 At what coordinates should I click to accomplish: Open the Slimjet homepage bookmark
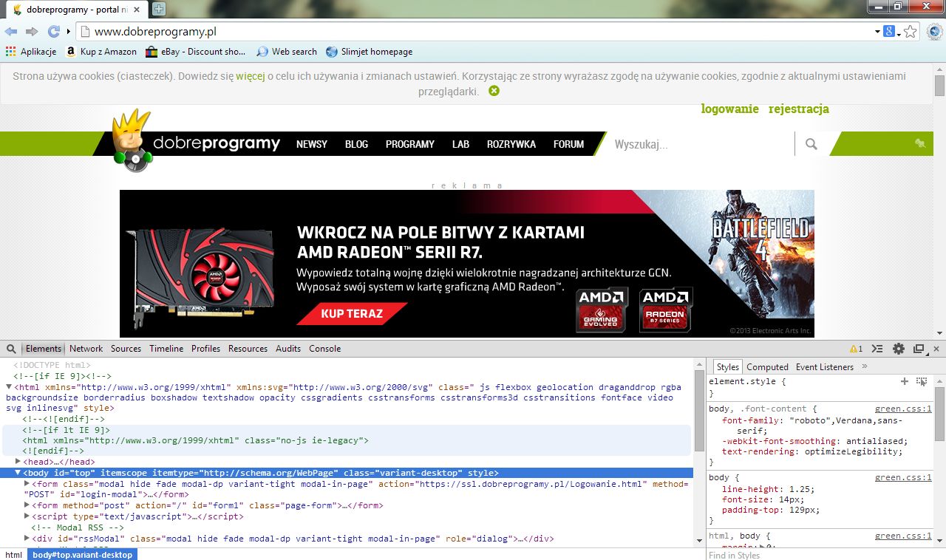point(370,52)
